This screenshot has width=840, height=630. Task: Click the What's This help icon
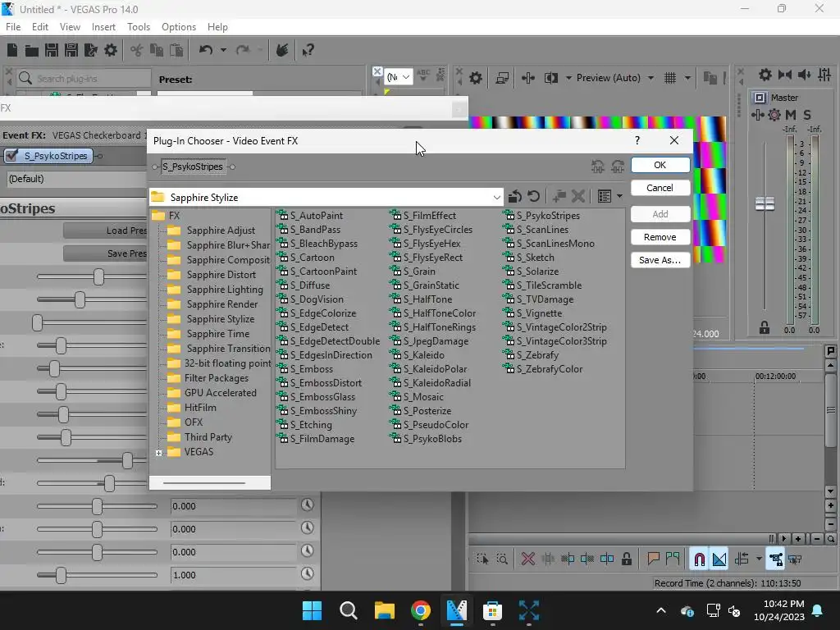tap(308, 50)
